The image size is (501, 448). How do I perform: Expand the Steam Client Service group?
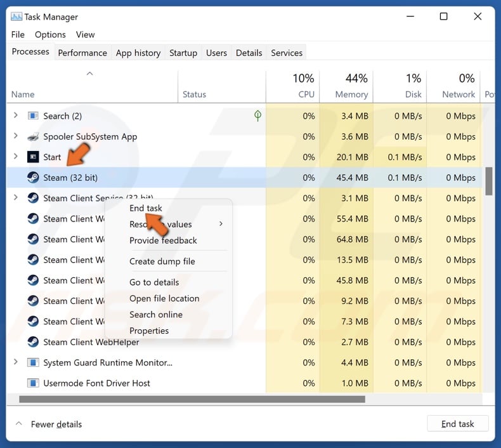point(15,197)
